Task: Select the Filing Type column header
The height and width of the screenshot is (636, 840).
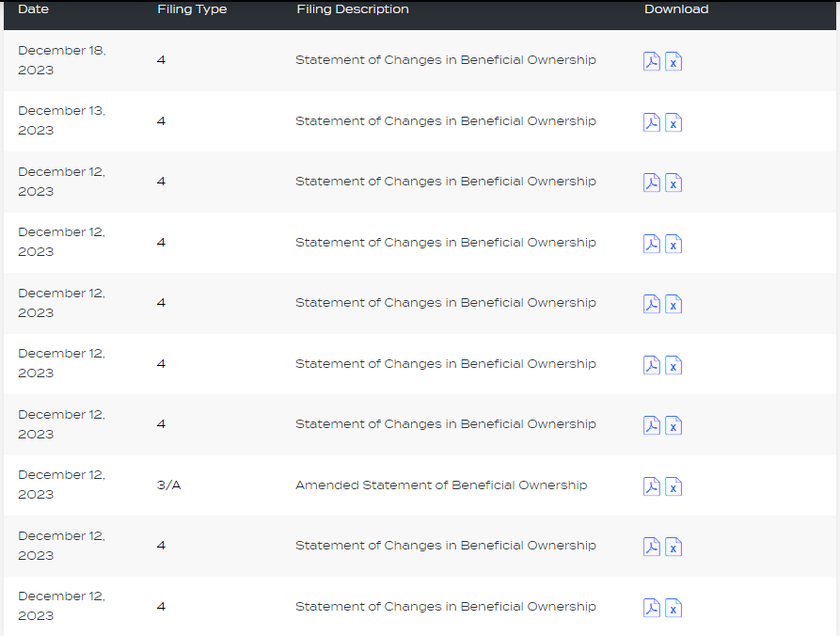Action: tap(192, 9)
